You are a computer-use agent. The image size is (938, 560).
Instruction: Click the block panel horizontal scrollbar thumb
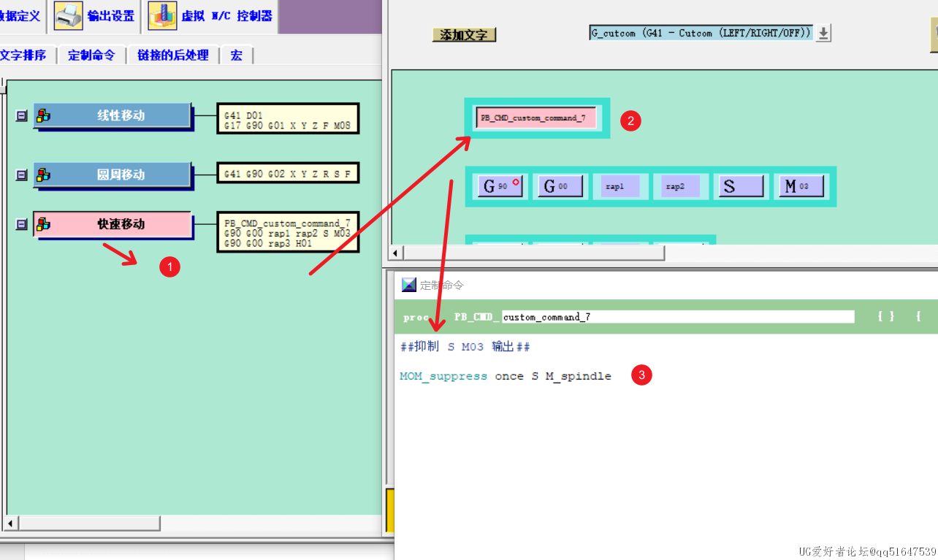pos(533,253)
